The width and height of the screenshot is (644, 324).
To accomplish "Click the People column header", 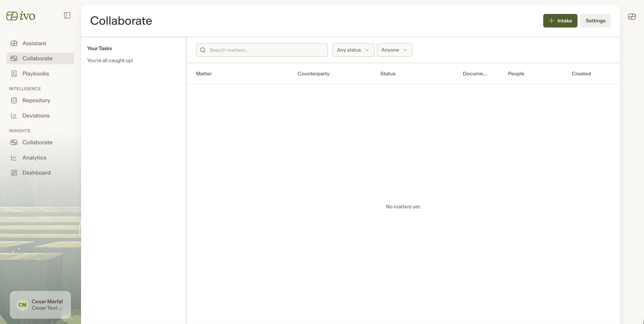I will pos(516,73).
